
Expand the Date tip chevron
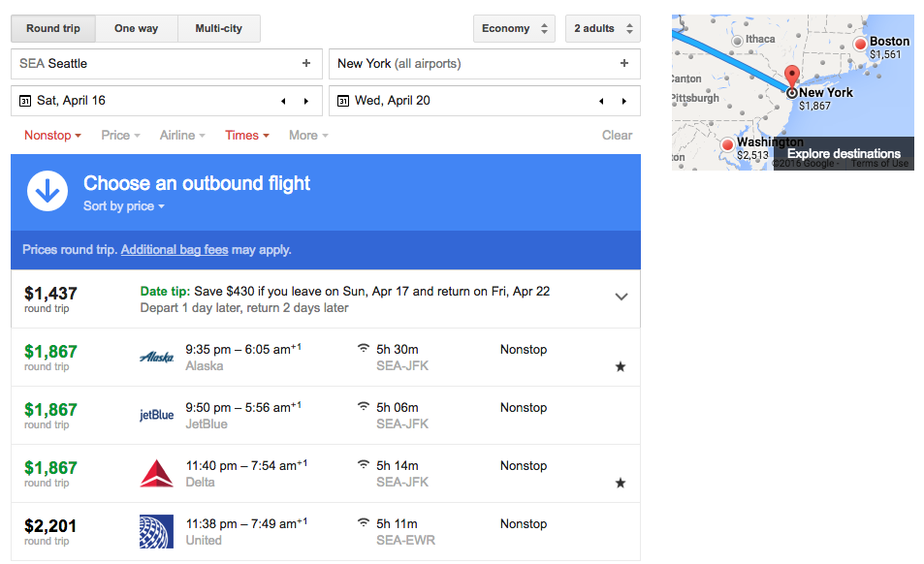[621, 297]
